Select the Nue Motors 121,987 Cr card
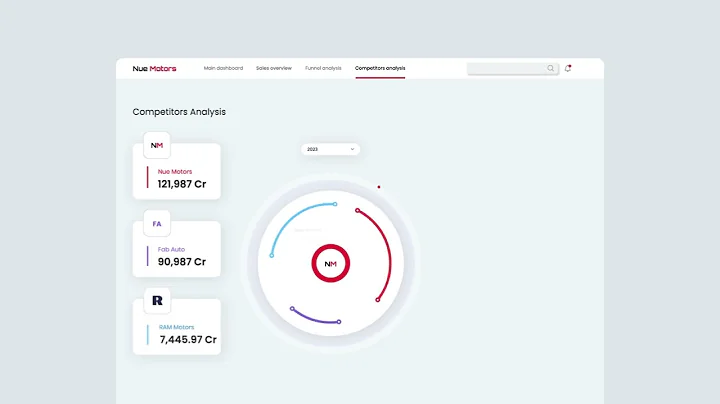 point(177,171)
